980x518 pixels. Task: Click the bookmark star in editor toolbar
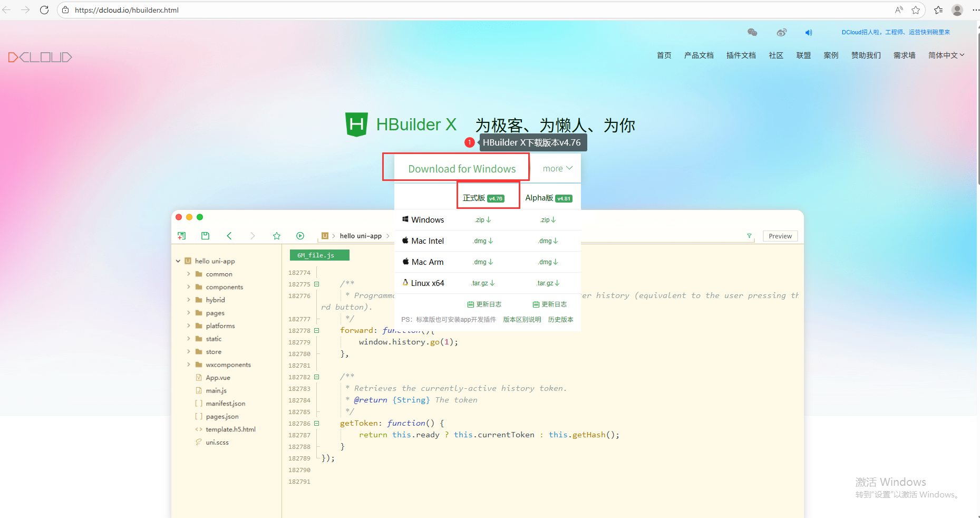(276, 236)
